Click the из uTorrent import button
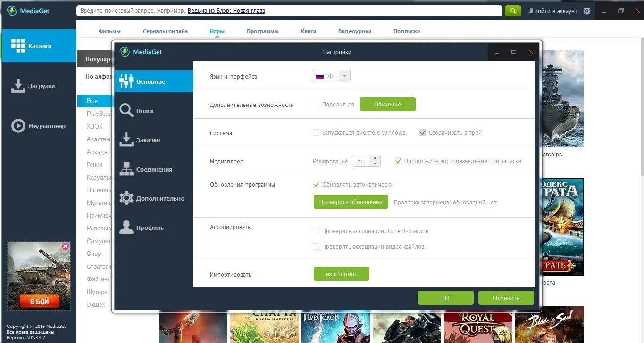The width and height of the screenshot is (644, 343). click(x=342, y=274)
